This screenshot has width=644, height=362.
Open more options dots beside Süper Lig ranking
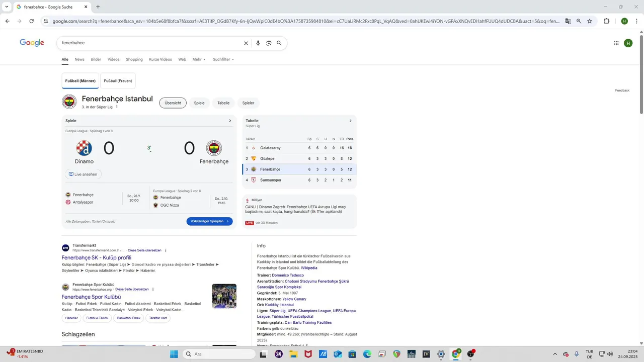(x=117, y=107)
